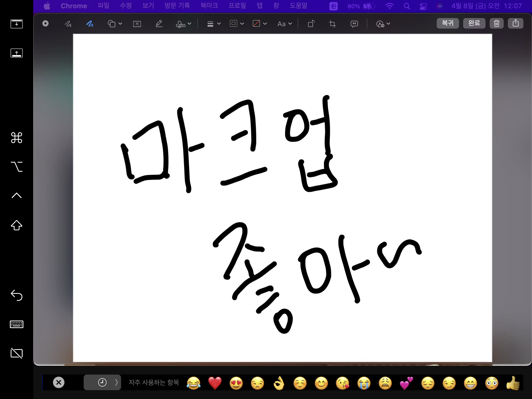Viewport: 532px width, 399px height.
Task: Click the trash delete icon
Action: (x=496, y=23)
